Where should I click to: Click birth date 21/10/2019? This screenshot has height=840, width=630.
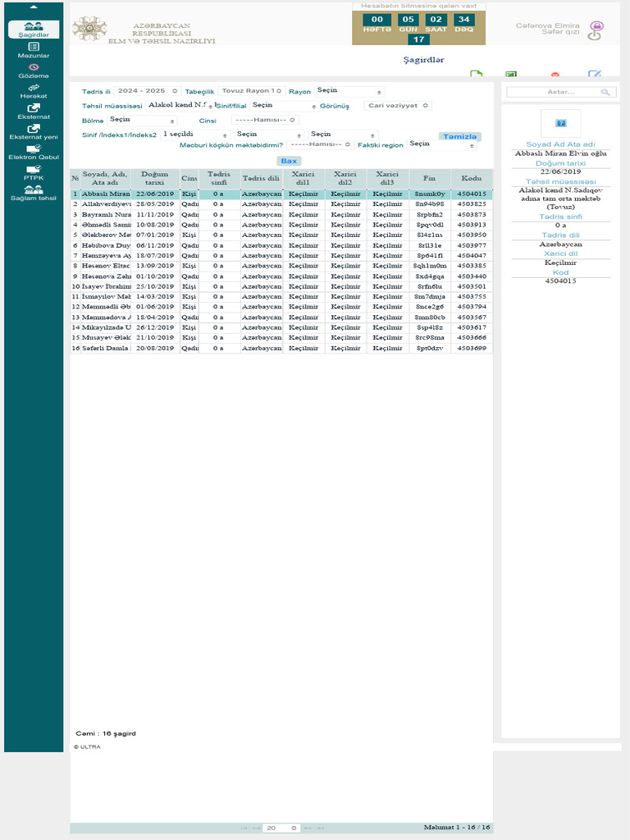tap(155, 337)
